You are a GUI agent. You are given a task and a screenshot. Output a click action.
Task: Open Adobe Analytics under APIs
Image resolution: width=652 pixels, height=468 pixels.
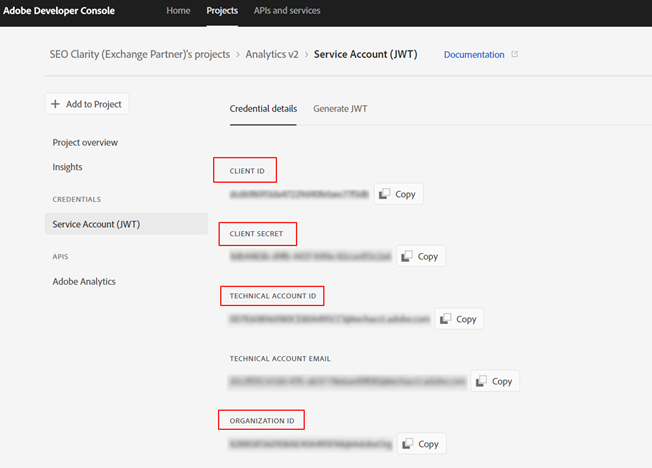[x=84, y=282]
